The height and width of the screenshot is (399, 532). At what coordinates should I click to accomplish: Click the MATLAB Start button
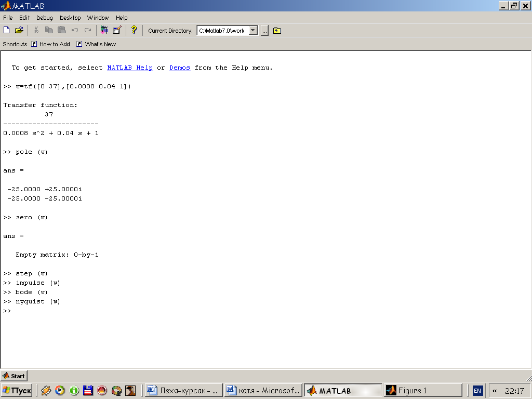14,376
